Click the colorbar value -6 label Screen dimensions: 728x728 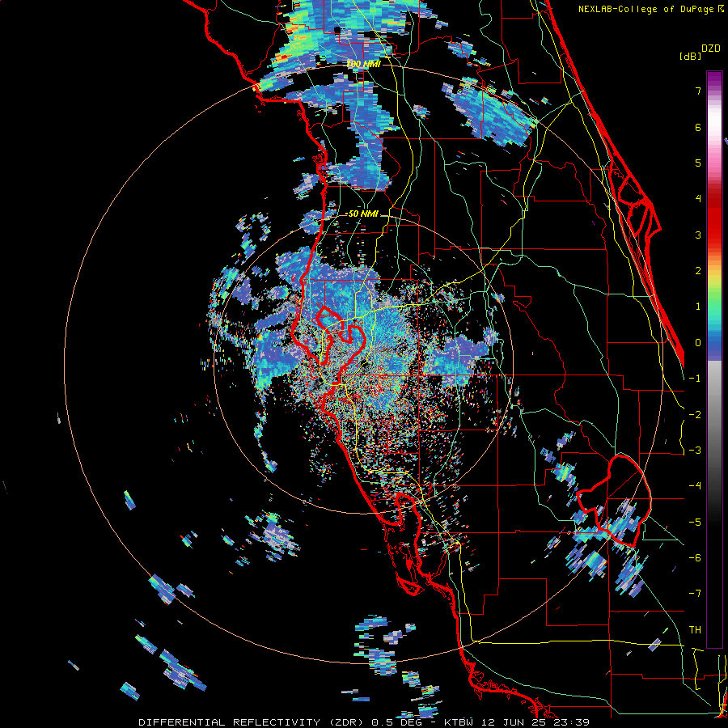(x=695, y=558)
